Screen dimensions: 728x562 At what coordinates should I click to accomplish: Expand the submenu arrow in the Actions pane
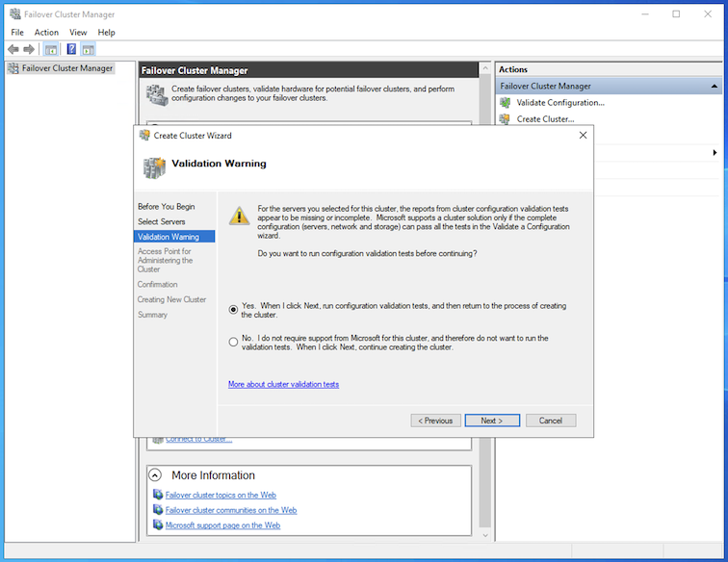coord(715,153)
